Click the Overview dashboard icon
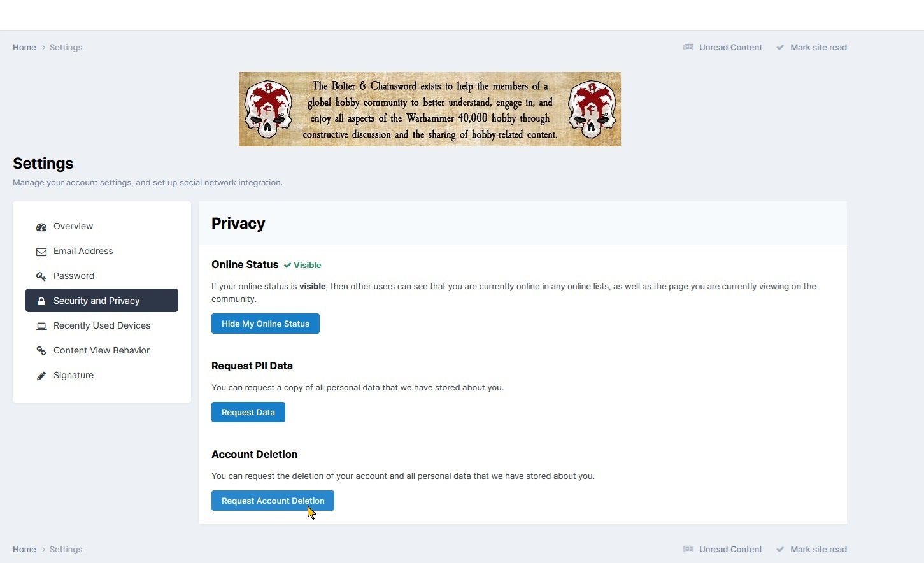 41,227
